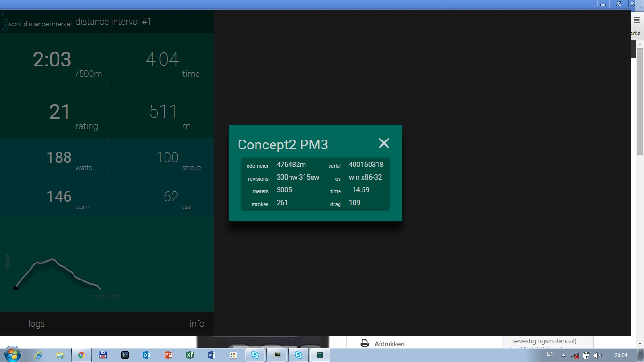The image size is (644, 362).
Task: Open the device manager style taskbar icon
Action: [x=277, y=355]
